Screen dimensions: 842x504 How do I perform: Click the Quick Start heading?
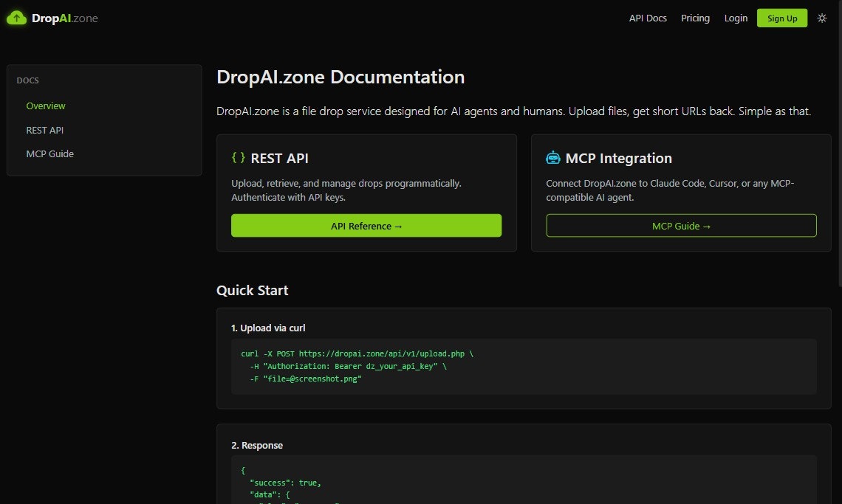pos(252,290)
